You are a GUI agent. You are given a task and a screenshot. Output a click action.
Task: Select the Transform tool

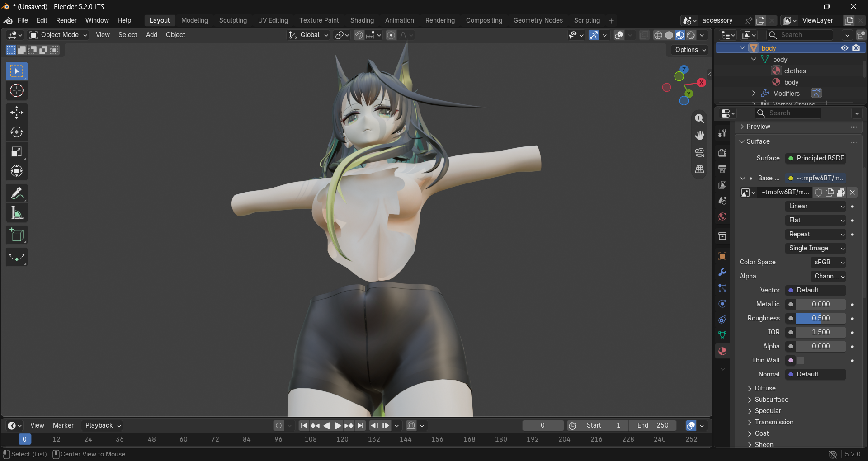point(17,171)
